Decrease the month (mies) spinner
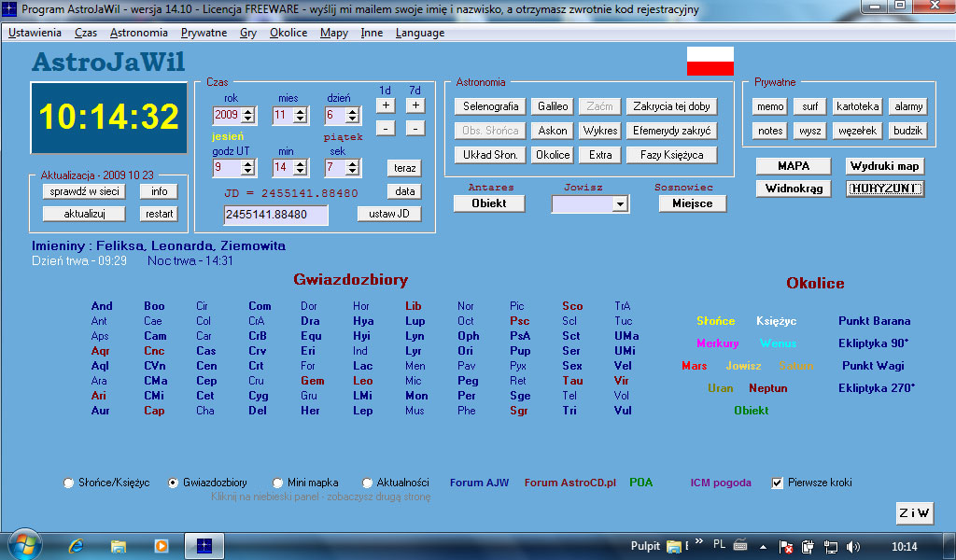This screenshot has width=956, height=560. 300,119
